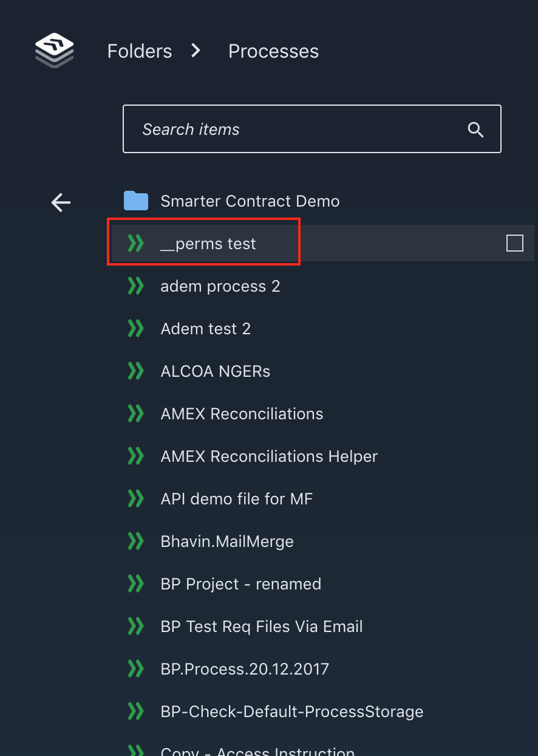Check the checkbox beside '__perms test'
Screen dimensions: 538x756
[514, 242]
